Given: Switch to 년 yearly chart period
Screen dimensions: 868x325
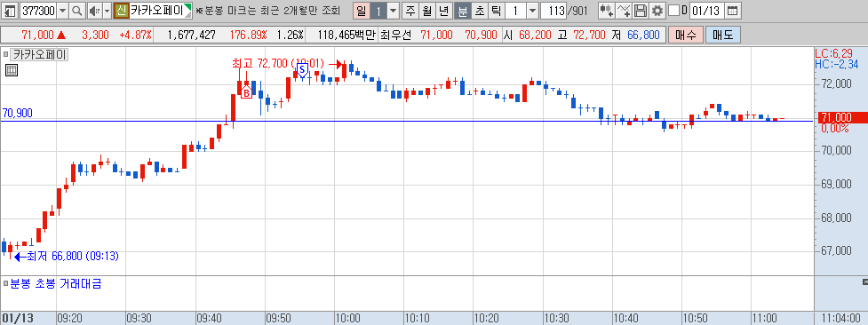Looking at the screenshot, I should pyautogui.click(x=444, y=11).
